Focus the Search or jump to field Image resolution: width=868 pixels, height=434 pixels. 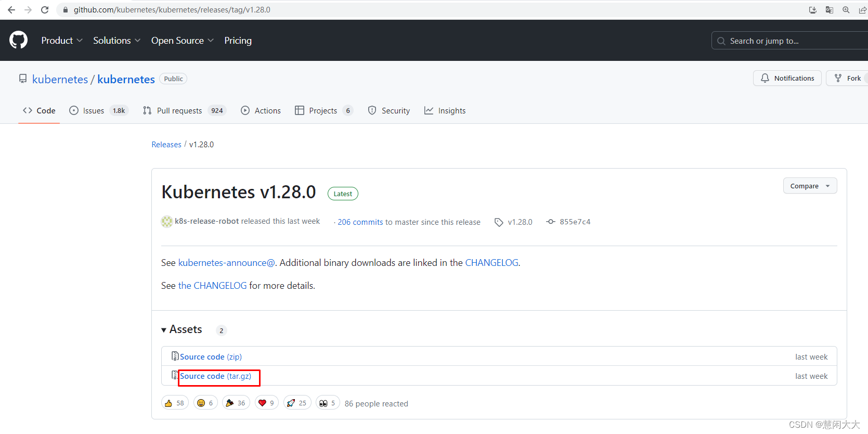[x=789, y=41]
